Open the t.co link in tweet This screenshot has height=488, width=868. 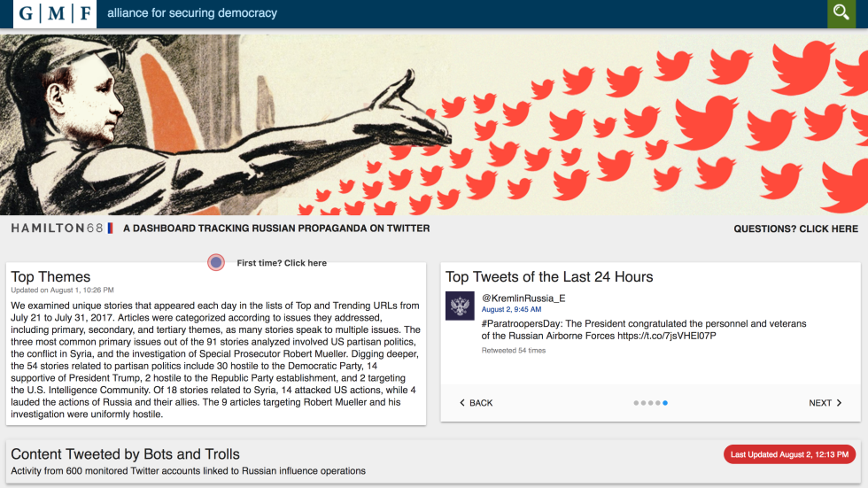pos(666,336)
